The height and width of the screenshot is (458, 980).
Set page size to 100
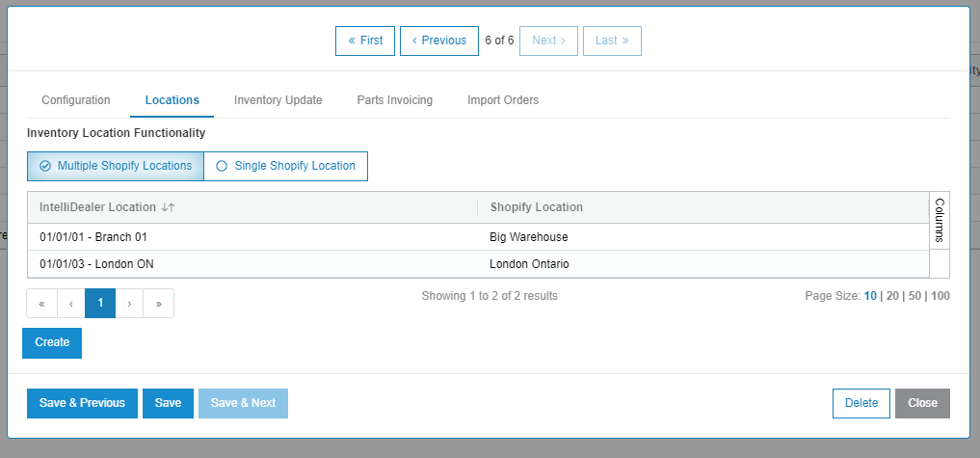click(940, 296)
